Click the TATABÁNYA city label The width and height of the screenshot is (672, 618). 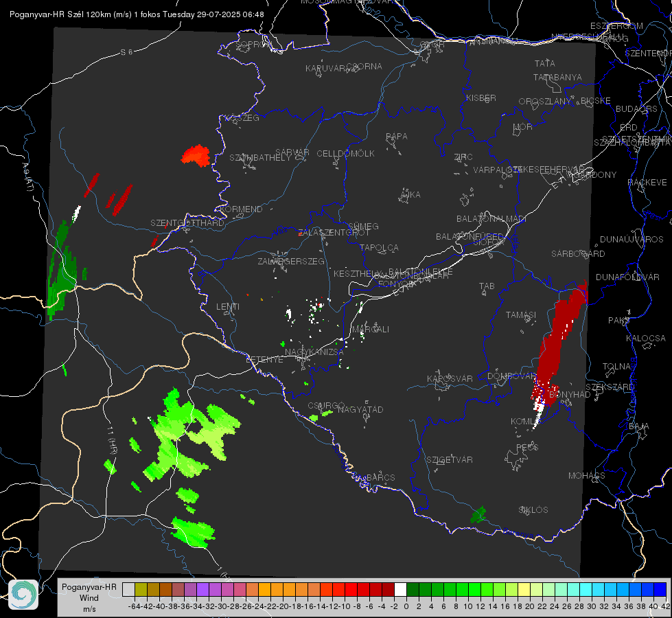coord(557,78)
